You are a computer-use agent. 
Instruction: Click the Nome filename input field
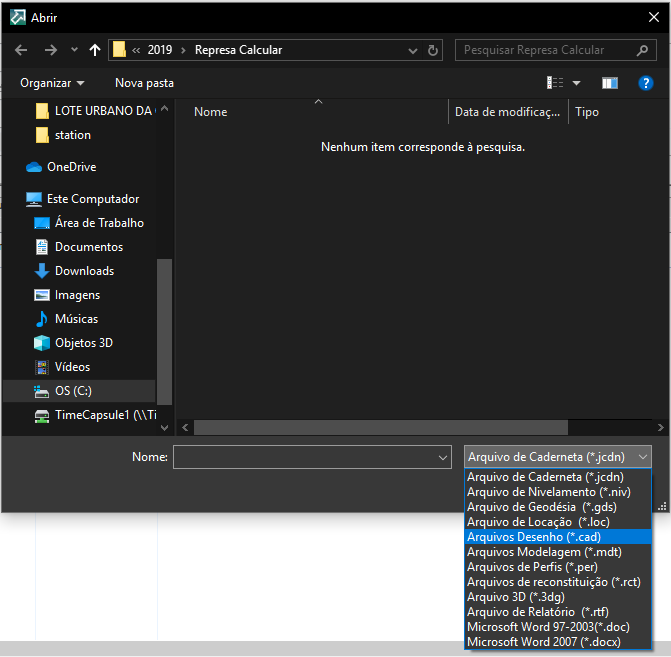point(304,457)
